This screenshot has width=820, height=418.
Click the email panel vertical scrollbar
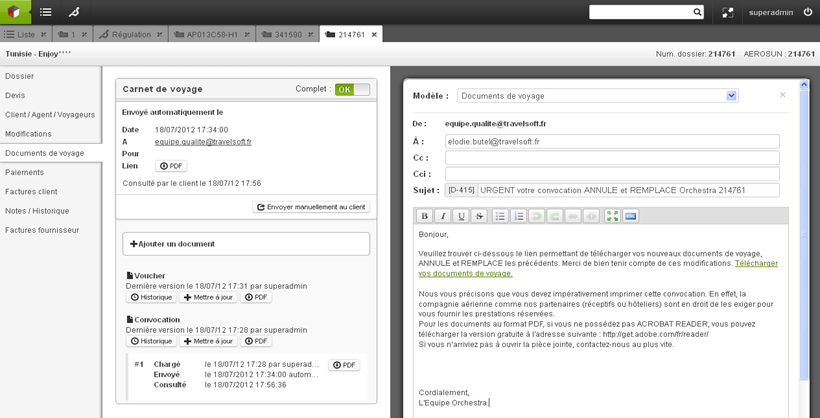801,250
